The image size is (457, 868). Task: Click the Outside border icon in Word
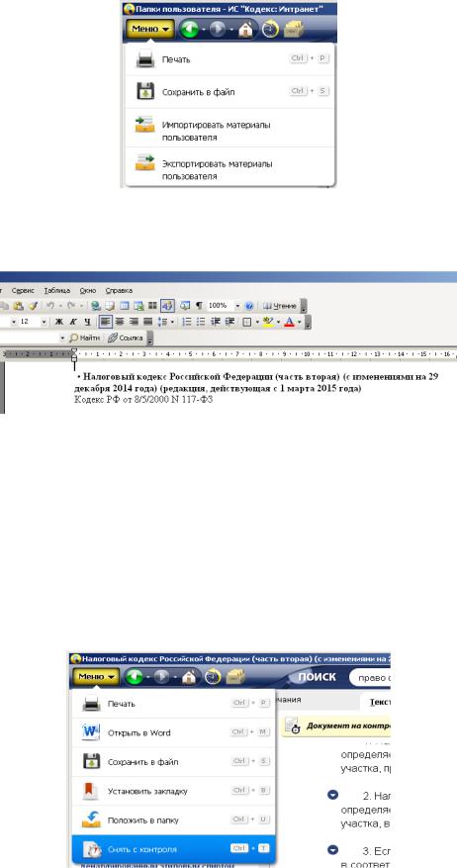(x=246, y=322)
